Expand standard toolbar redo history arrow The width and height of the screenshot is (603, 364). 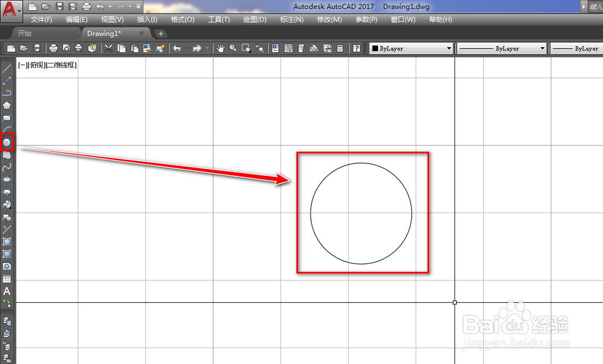[x=207, y=48]
